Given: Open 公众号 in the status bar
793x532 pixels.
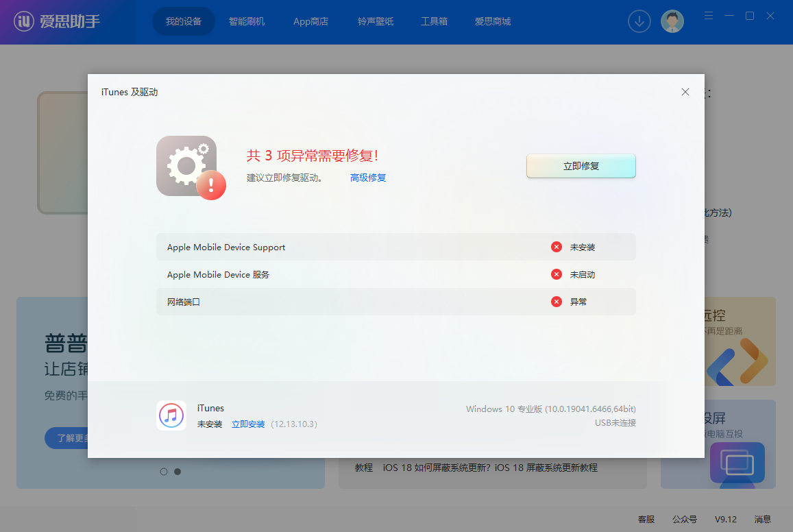Looking at the screenshot, I should (684, 520).
